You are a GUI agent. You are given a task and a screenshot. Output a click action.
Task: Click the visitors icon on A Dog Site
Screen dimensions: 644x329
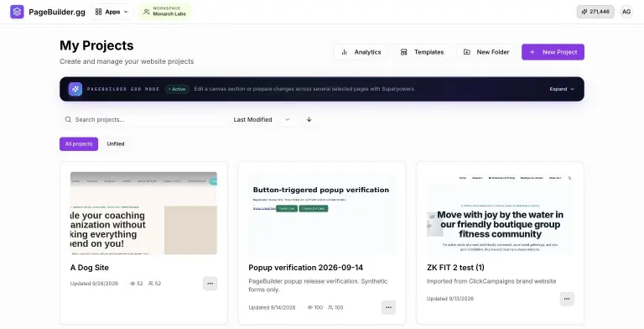click(151, 284)
